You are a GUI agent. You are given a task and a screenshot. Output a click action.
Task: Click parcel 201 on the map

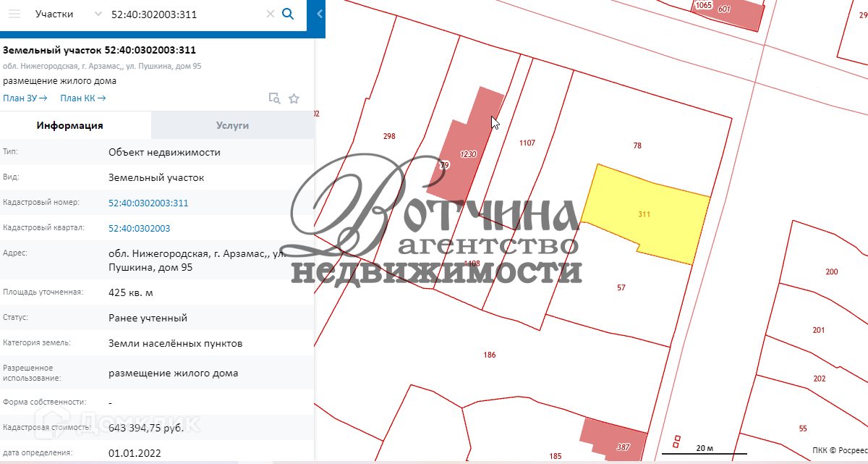(819, 330)
